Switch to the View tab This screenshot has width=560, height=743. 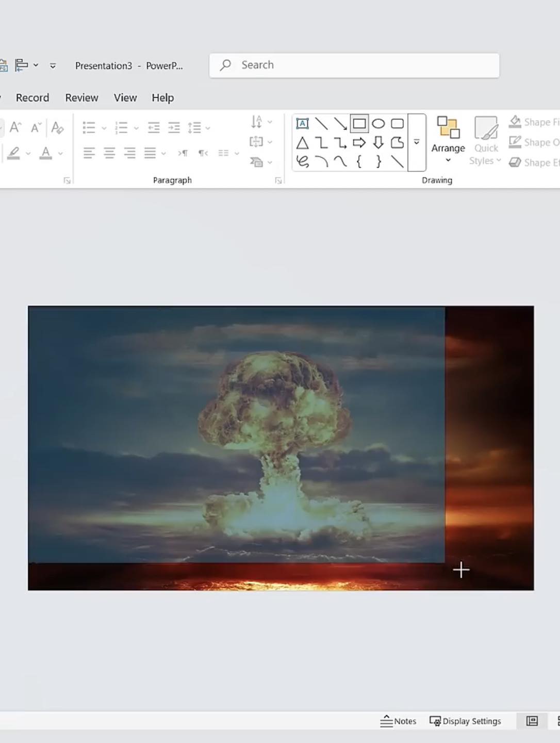(125, 98)
